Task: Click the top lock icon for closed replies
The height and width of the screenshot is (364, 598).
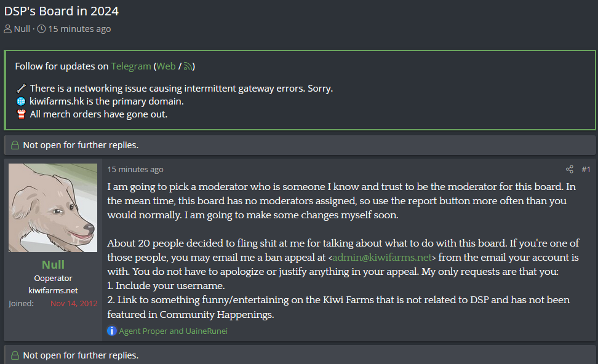Action: [15, 145]
